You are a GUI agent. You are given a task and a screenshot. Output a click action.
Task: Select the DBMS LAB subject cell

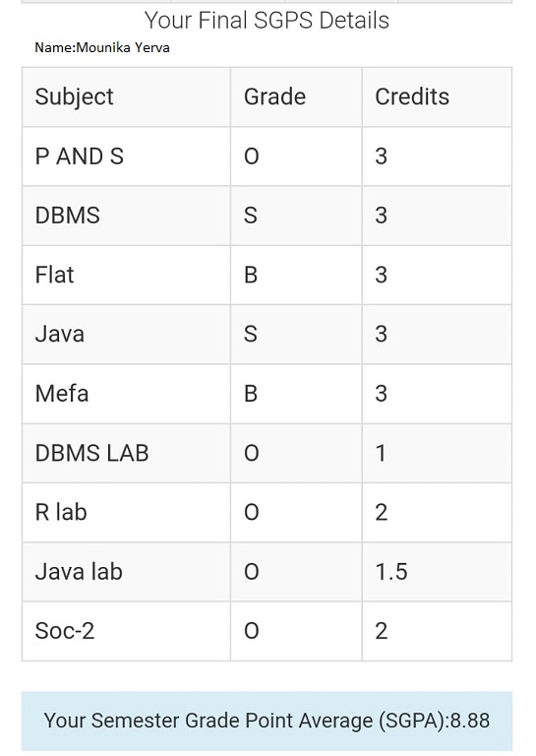pos(126,453)
